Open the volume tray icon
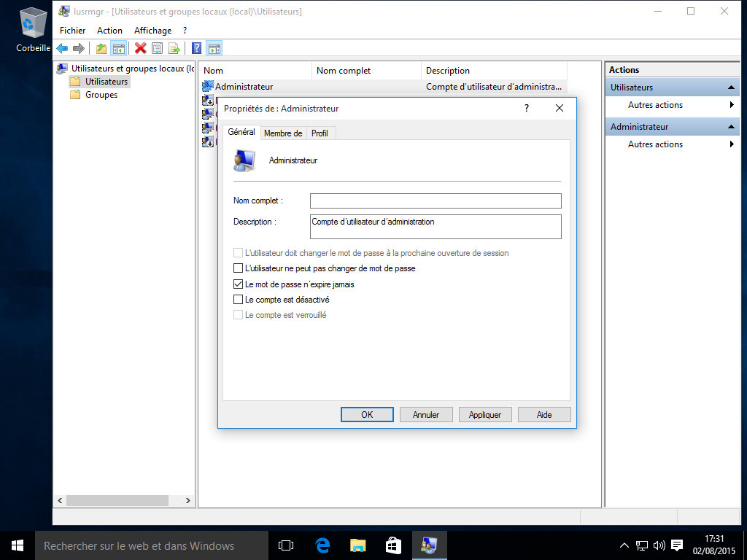 659,545
